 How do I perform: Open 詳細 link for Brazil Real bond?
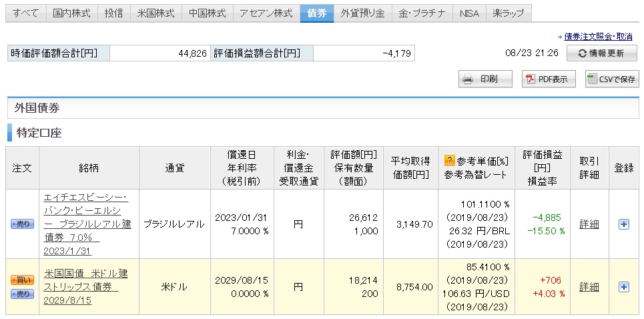point(589,224)
